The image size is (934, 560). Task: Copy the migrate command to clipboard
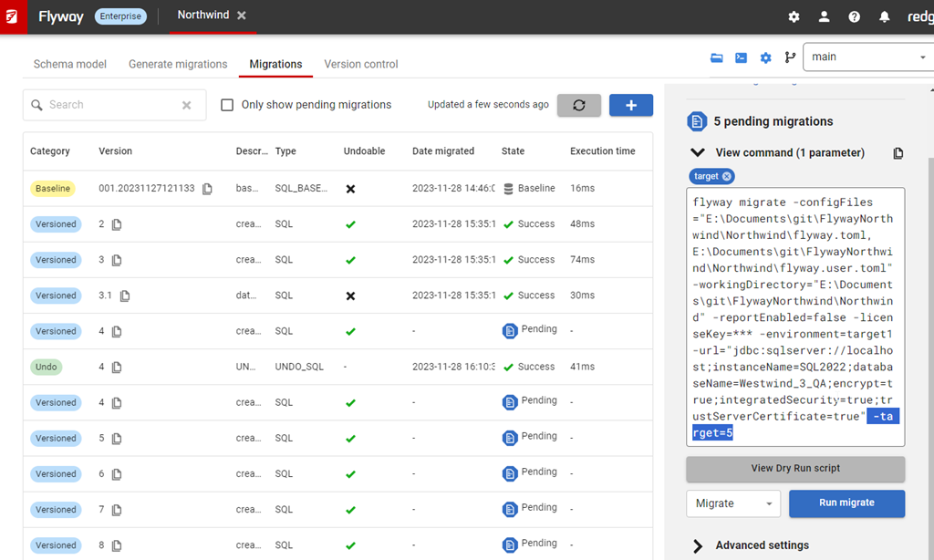pyautogui.click(x=898, y=153)
